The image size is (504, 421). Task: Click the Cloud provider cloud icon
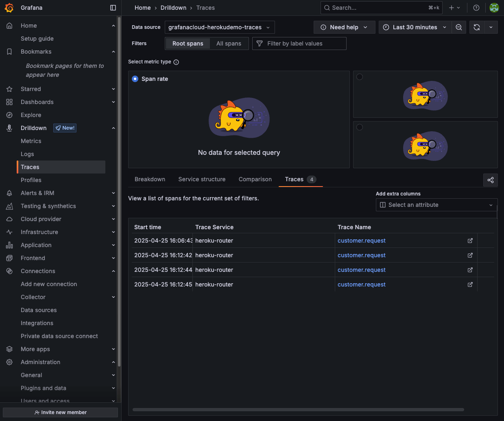(x=9, y=219)
